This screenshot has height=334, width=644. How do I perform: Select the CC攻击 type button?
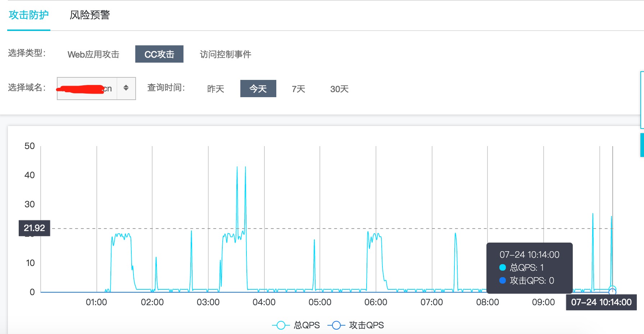pos(159,54)
